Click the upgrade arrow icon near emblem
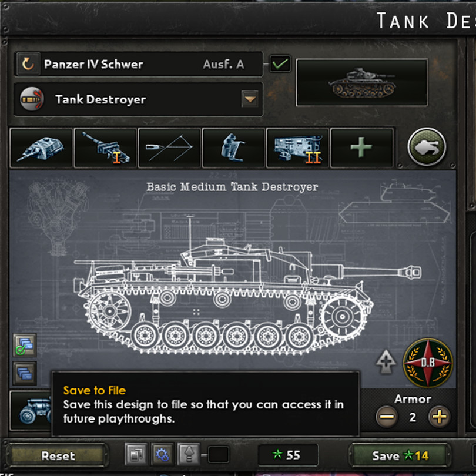This screenshot has height=476, width=476. point(386,362)
